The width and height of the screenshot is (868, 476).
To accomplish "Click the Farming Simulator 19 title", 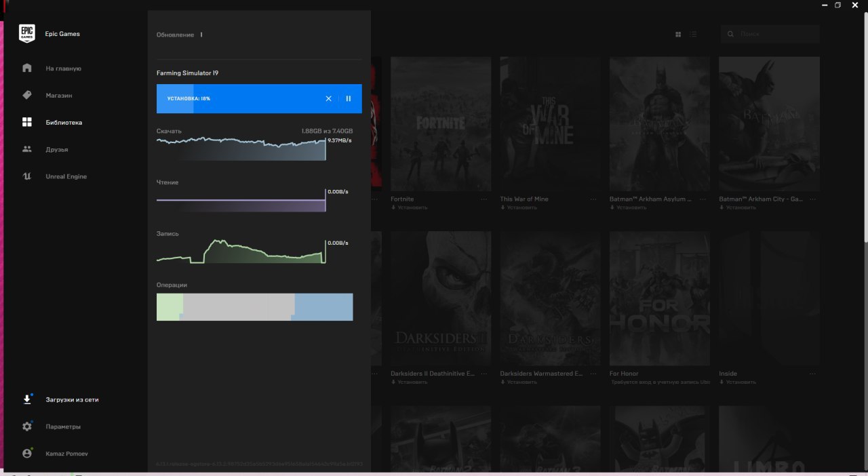I will 188,73.
